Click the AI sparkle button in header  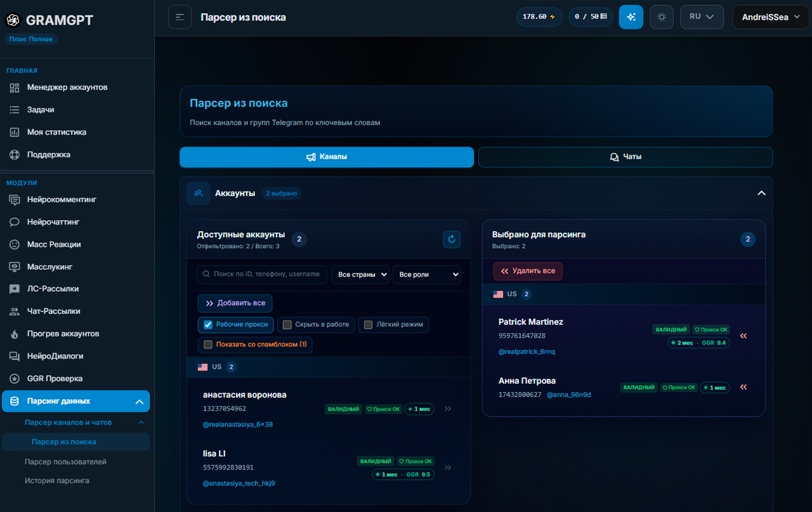tap(631, 17)
